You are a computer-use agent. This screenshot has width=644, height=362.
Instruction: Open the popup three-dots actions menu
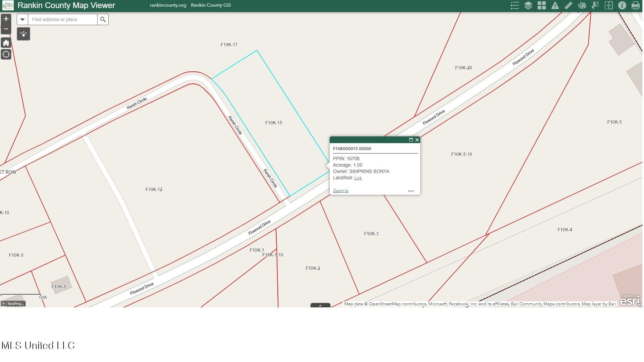pos(411,191)
